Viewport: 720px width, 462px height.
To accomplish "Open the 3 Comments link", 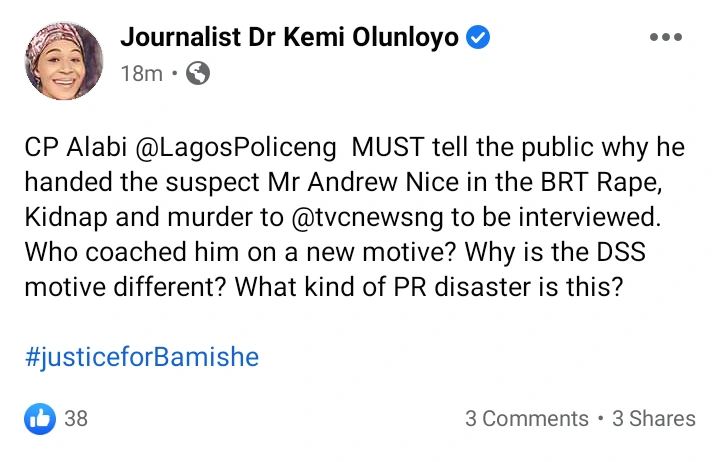I will (526, 419).
